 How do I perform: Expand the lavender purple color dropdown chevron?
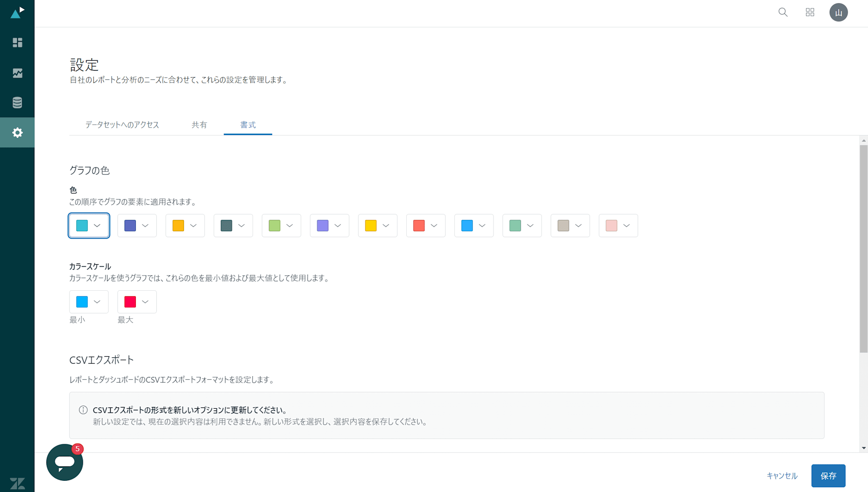(x=338, y=226)
